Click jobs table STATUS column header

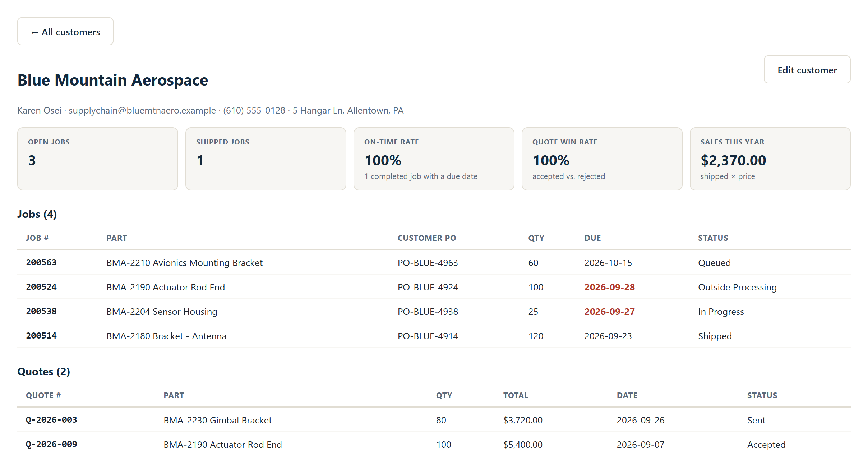713,238
